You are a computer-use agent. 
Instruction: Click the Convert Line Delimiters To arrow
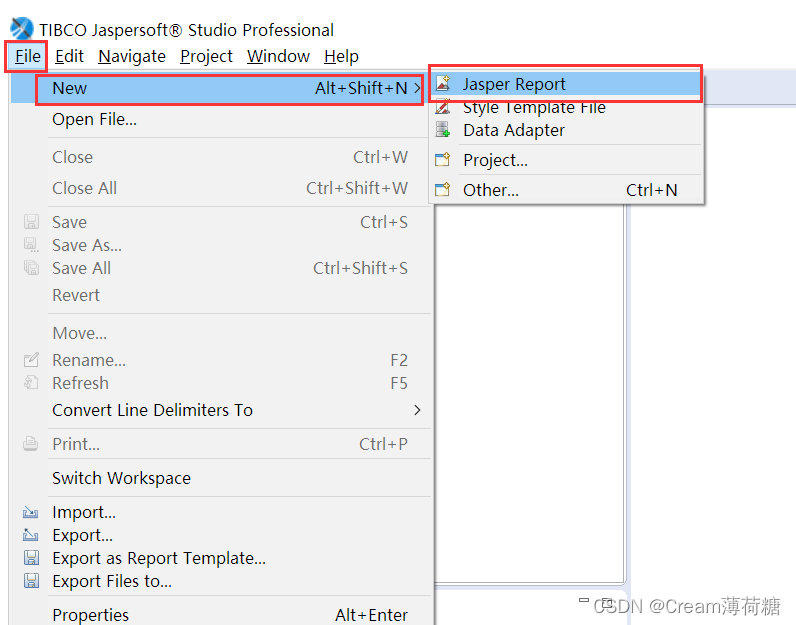(417, 410)
